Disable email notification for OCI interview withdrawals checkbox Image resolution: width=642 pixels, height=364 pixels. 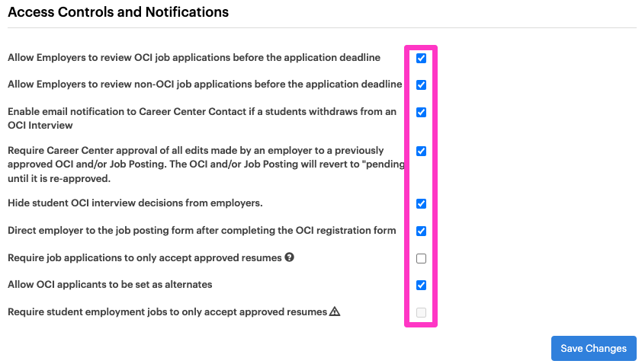pos(421,112)
